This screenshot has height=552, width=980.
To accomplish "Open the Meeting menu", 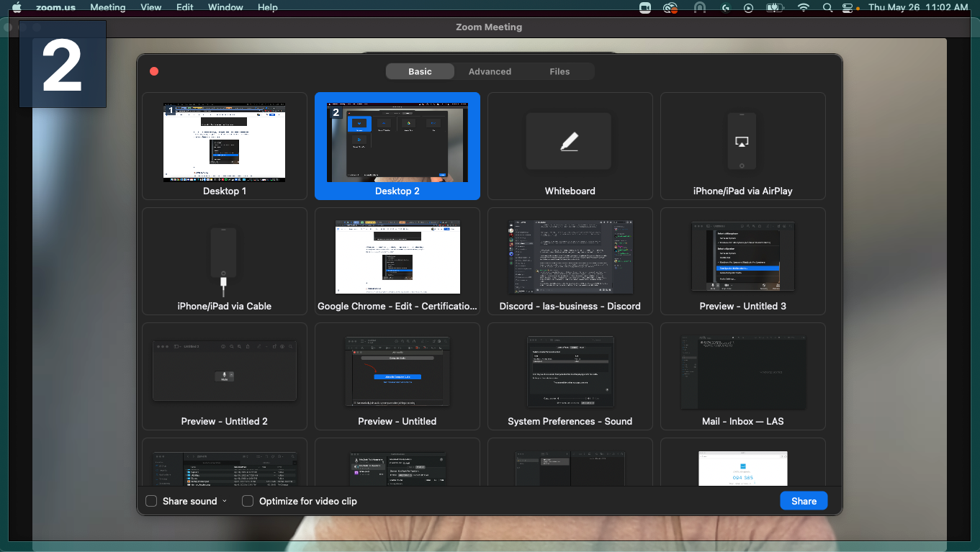I will [108, 7].
